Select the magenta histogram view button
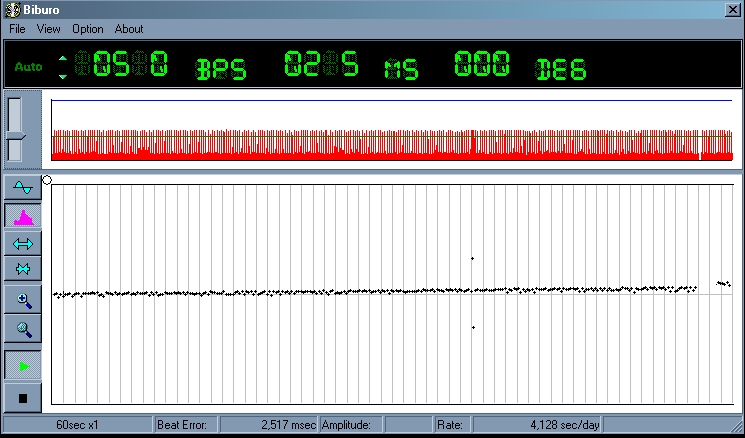 [x=24, y=216]
